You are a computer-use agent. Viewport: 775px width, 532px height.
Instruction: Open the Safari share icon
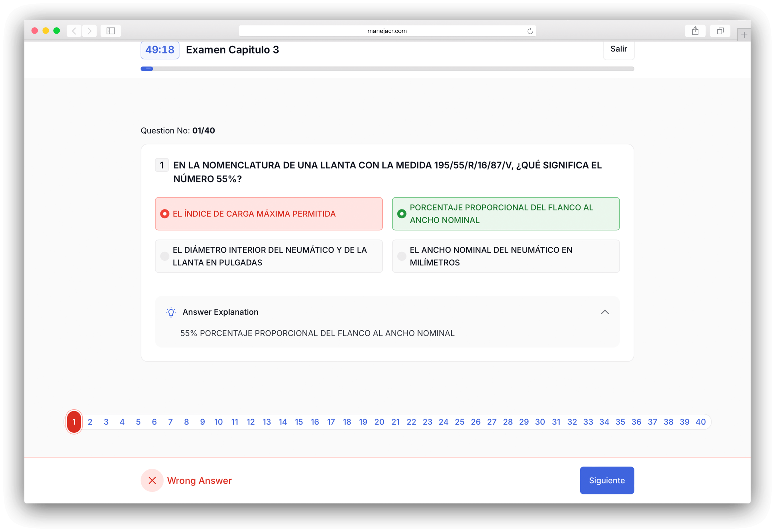[695, 31]
